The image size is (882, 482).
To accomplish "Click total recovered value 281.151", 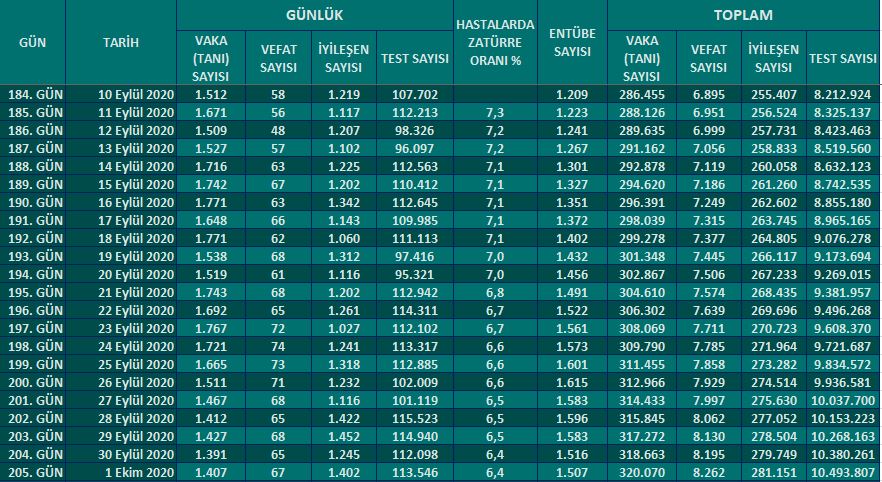I will 773,472.
